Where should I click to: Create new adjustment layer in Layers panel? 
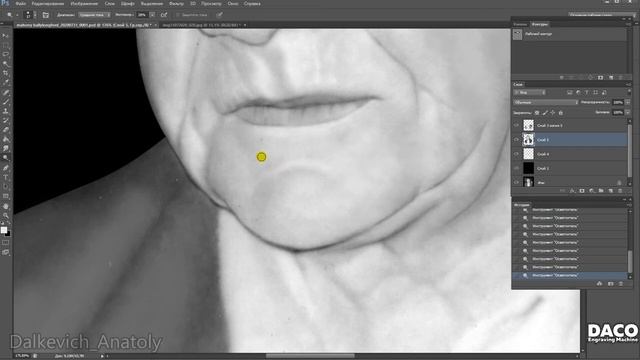tap(591, 191)
